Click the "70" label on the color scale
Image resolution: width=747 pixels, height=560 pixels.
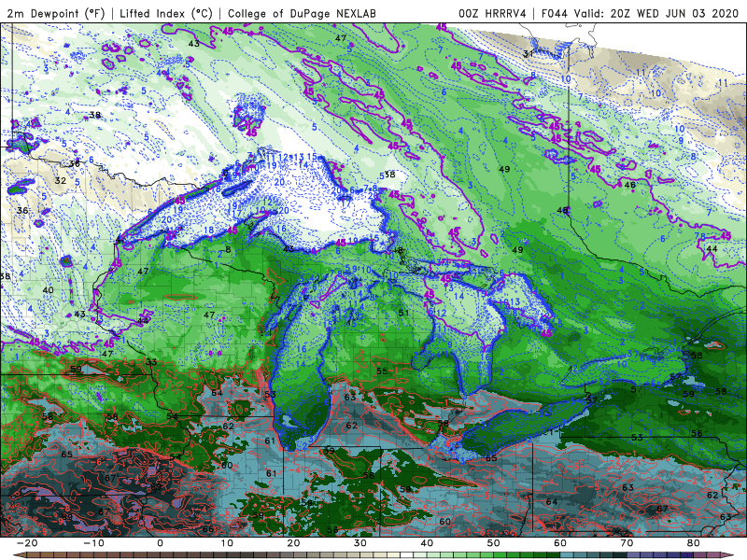(627, 543)
